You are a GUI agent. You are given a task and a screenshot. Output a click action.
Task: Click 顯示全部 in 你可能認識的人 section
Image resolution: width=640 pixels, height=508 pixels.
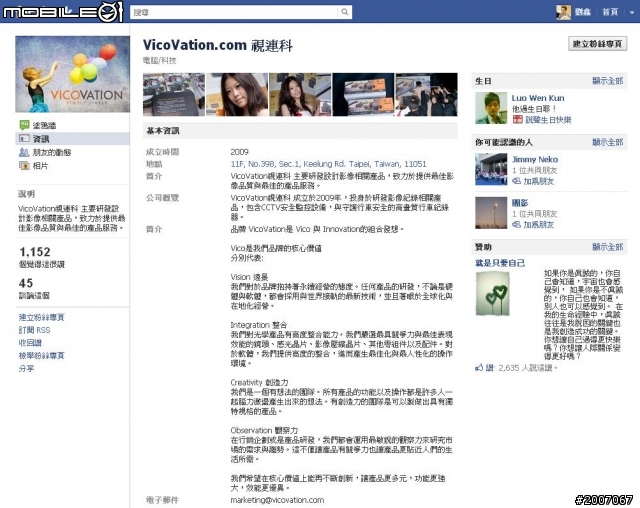(608, 142)
